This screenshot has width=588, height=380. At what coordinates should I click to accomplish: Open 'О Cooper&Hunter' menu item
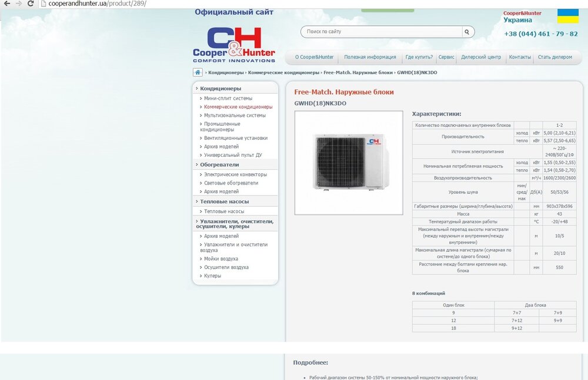314,58
